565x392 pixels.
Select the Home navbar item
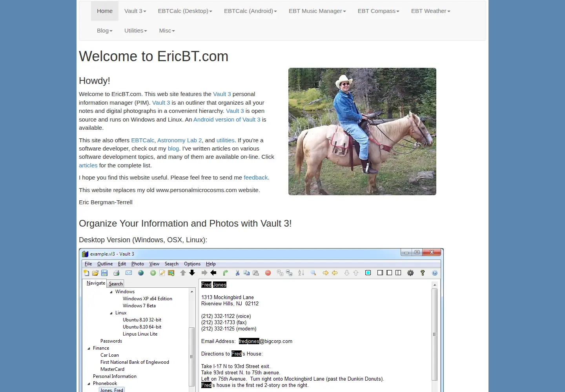105,11
